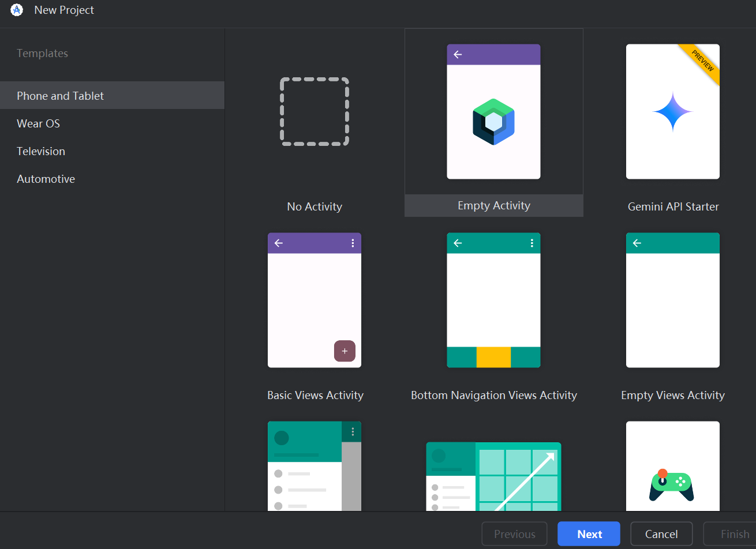Click the Bottom Navigation Views Activity label
Screen dimensions: 756x549
pos(494,395)
